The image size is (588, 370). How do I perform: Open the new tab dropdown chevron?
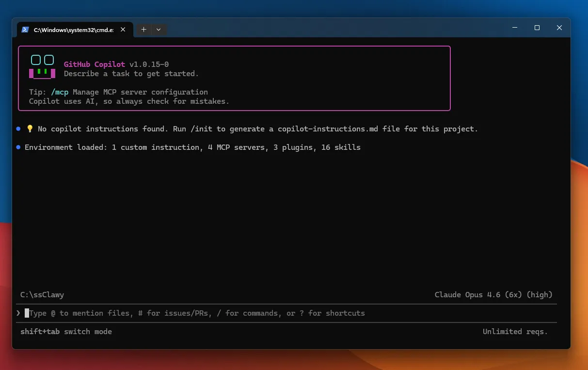tap(158, 30)
